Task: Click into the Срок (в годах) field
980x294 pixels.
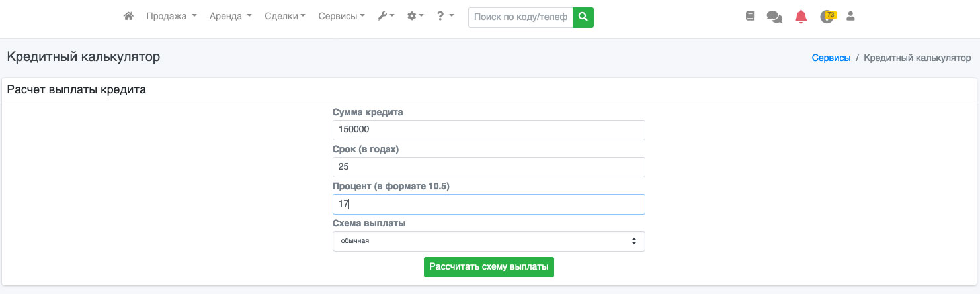Action: tap(488, 167)
